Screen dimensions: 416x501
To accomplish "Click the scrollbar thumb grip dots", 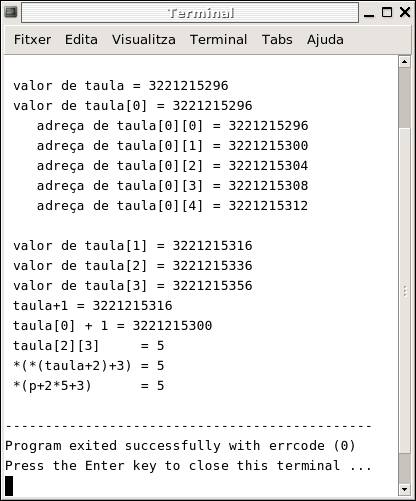I will (405, 291).
